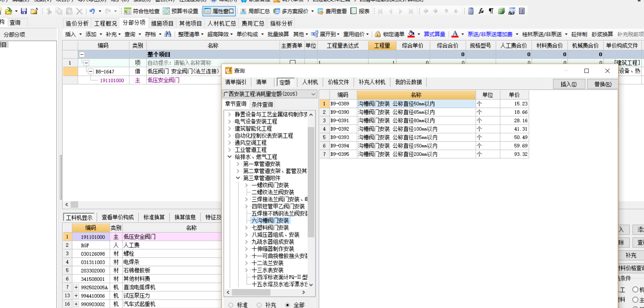The height and width of the screenshot is (308, 644).
Task: Click the 算式算量 link
Action: (434, 34)
